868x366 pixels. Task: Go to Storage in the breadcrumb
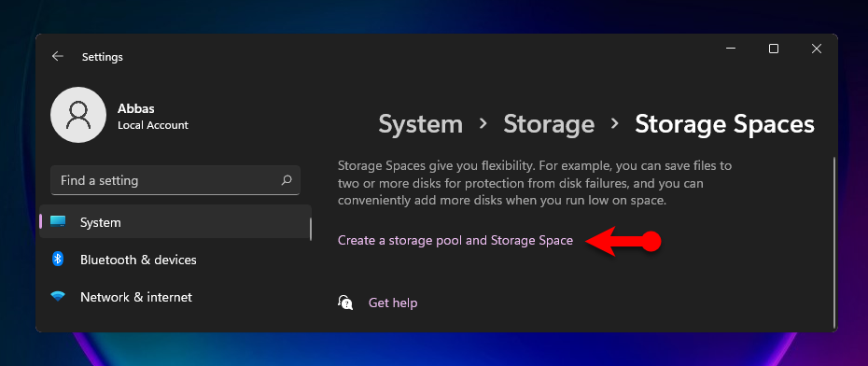[549, 124]
